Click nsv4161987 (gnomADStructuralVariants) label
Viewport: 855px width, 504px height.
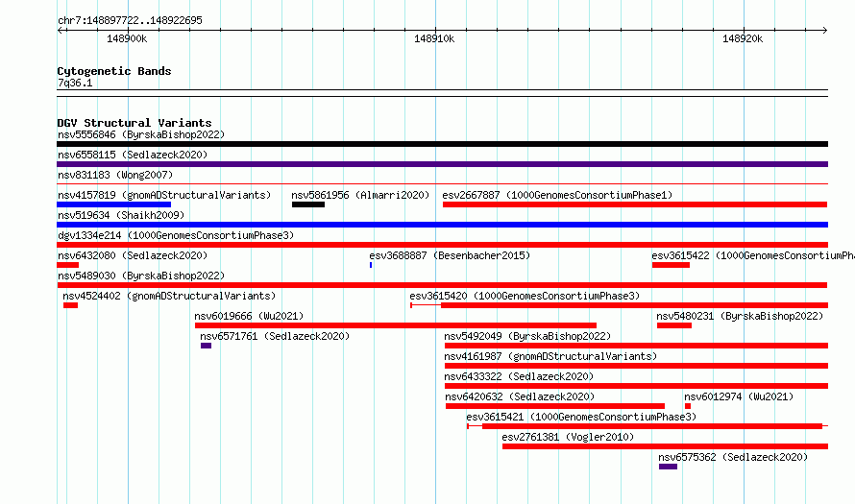(x=550, y=356)
